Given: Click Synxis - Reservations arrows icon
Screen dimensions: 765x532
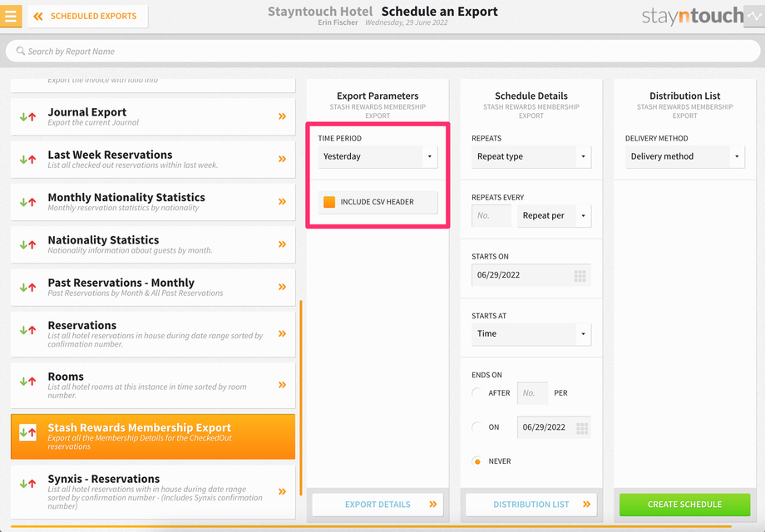Looking at the screenshot, I should (x=27, y=484).
